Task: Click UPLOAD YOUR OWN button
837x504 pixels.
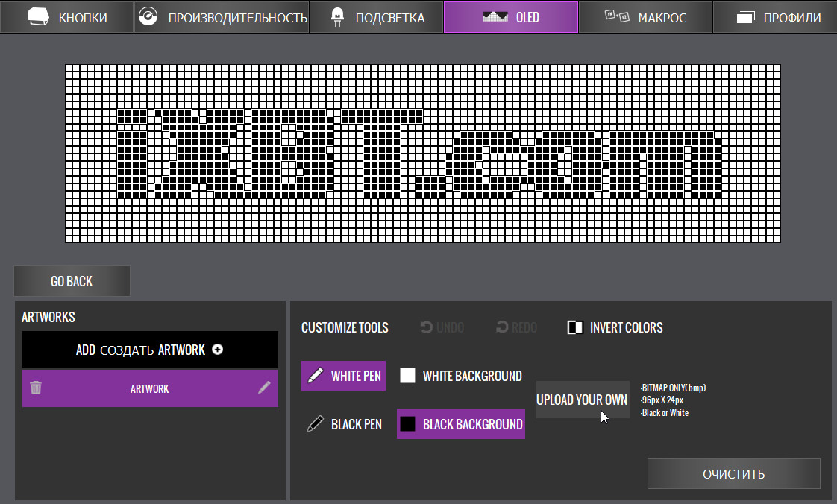Action: click(x=583, y=400)
